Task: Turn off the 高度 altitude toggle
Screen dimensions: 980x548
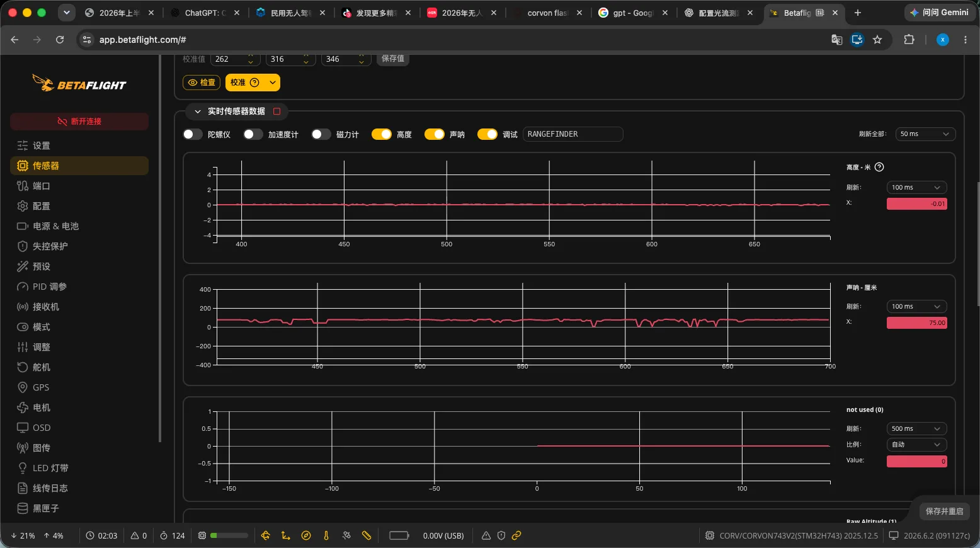Action: click(x=382, y=134)
